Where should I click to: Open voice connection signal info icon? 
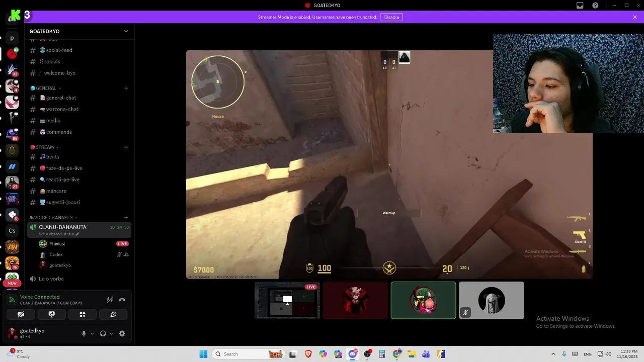[12, 300]
